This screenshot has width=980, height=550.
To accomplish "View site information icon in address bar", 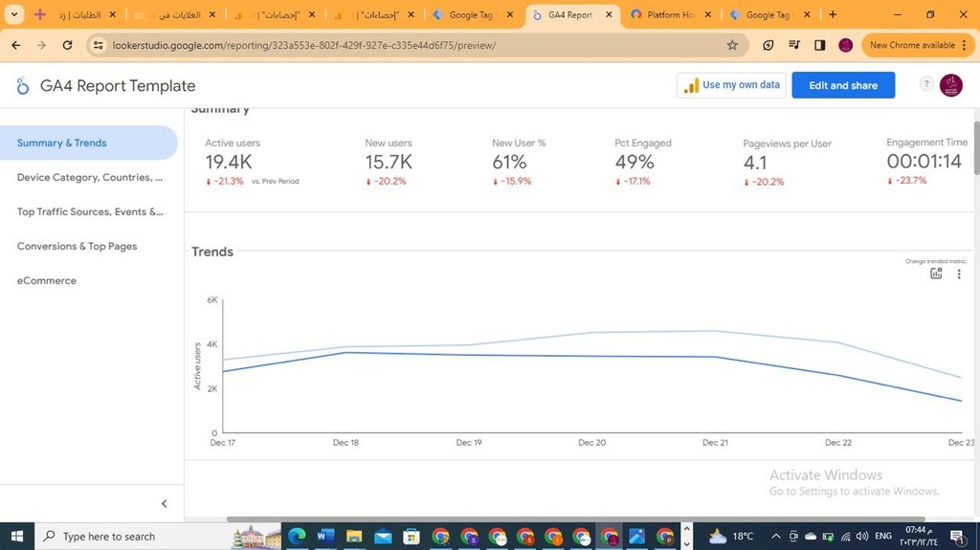I will pos(99,45).
